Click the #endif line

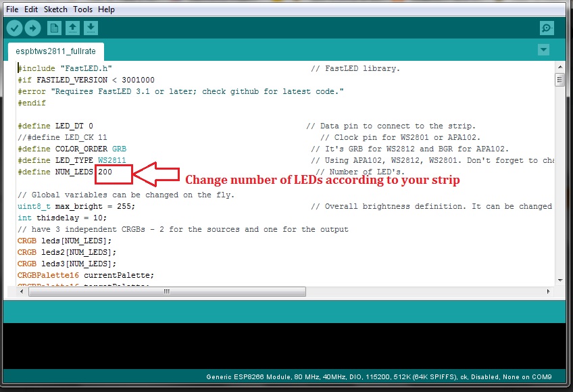(x=32, y=103)
